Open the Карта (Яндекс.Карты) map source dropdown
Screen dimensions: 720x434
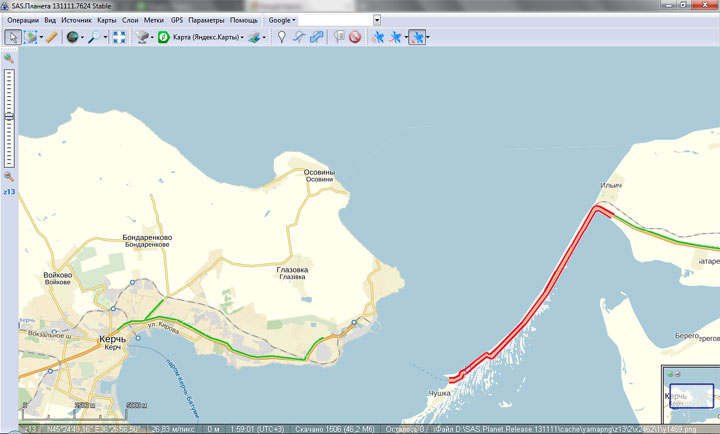point(205,37)
